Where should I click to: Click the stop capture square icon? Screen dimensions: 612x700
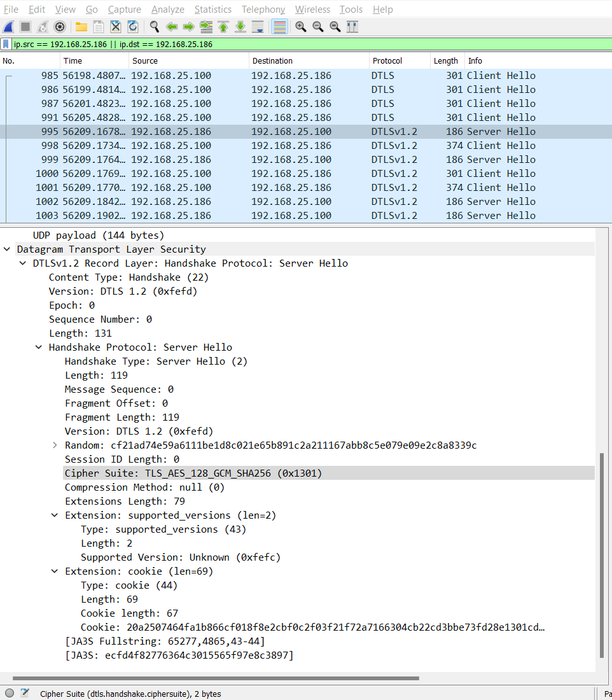click(25, 27)
